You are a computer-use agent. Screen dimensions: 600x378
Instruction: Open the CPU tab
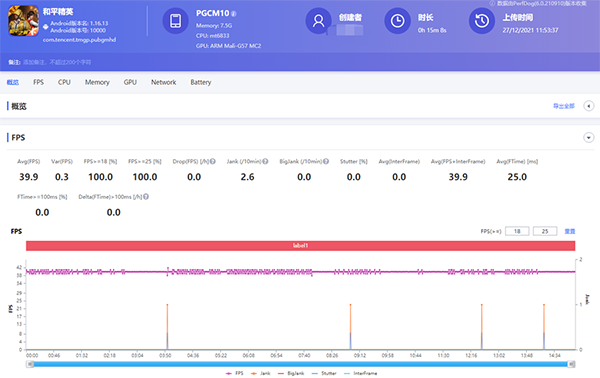64,82
